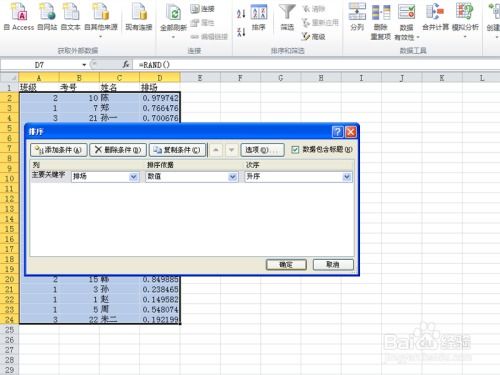Click the Move Up arrow in Sort dialog
The image size is (500, 375).
(216, 150)
